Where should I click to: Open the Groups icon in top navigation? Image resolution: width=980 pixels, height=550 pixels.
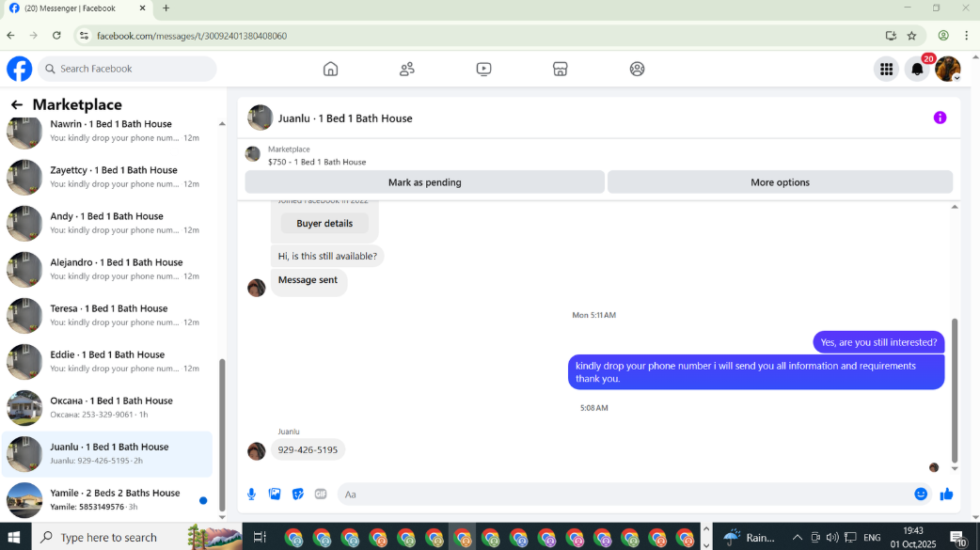pyautogui.click(x=637, y=69)
